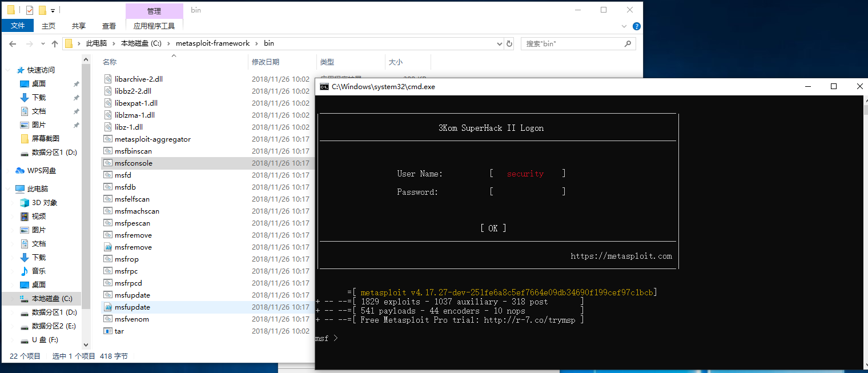Click the Properties checkmark icon in title bar
Screen dimensions: 868x373
coord(30,10)
